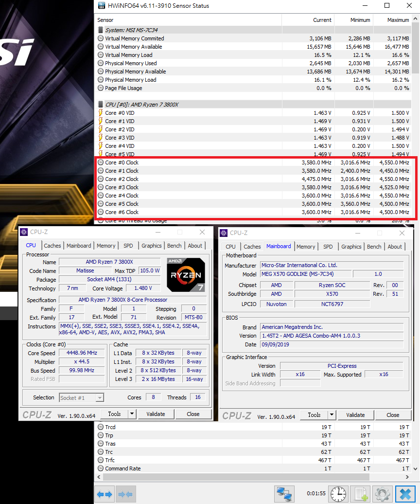The height and width of the screenshot is (504, 420).
Task: Click the blue X close sensors icon
Action: [405, 494]
